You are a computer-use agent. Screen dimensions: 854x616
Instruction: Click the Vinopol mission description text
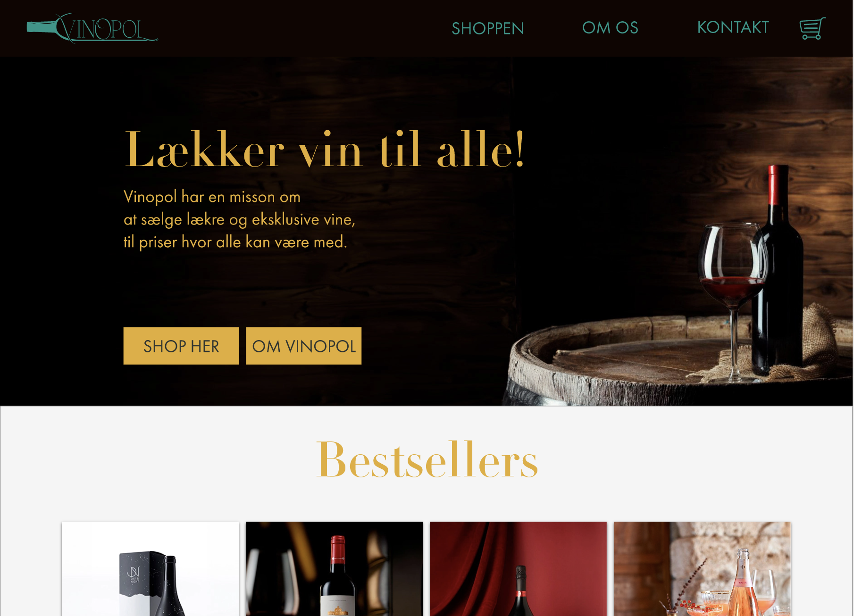coord(239,219)
